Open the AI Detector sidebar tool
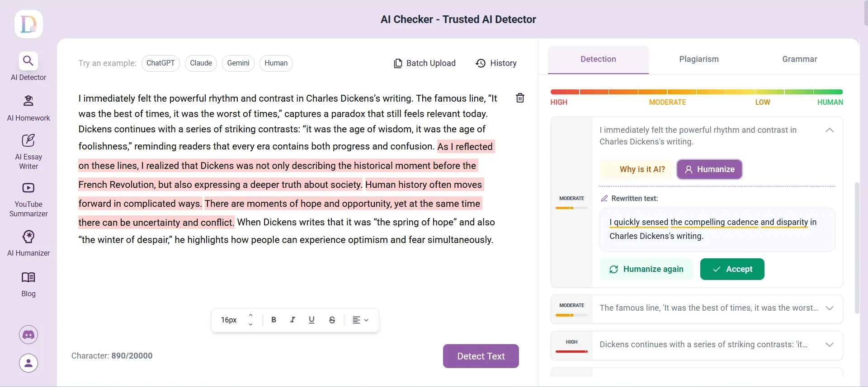 [x=28, y=67]
